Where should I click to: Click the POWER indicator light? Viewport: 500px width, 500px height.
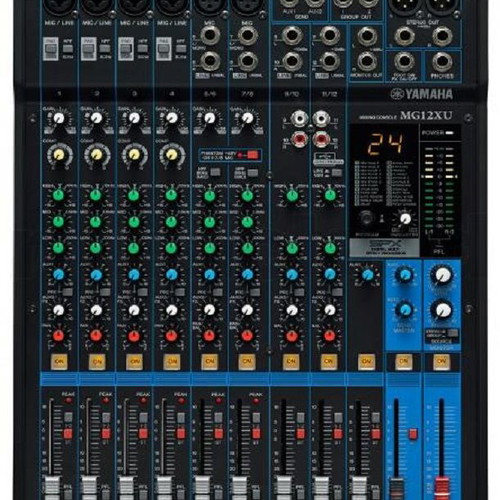[x=450, y=133]
